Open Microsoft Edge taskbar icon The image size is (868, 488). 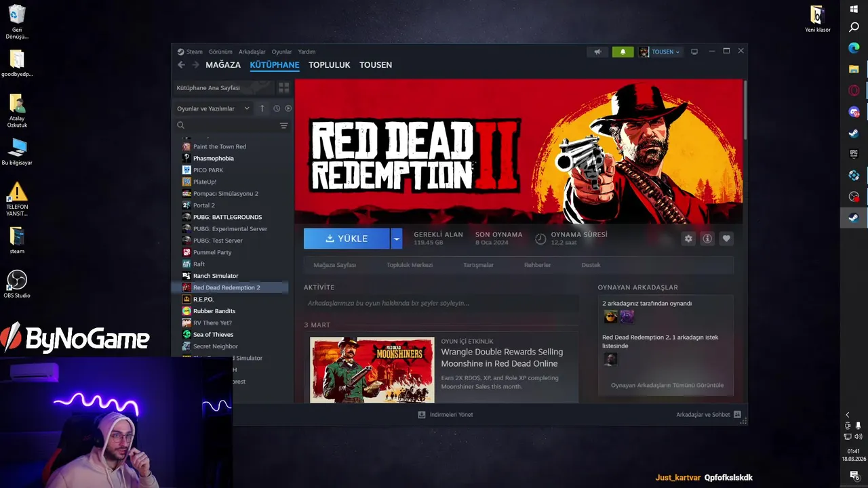pyautogui.click(x=854, y=48)
